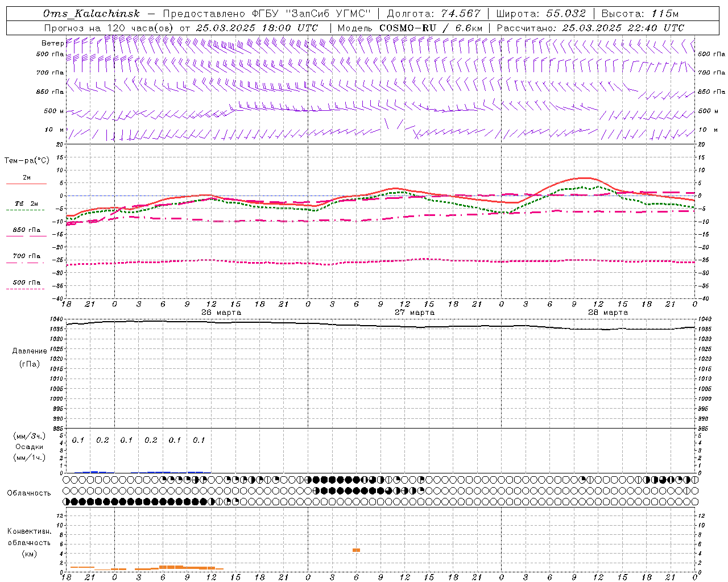Viewport: 728px width, 582px height.
Task: Click the forecast start time 25.03.2025 18:00 UTC
Action: tap(257, 28)
